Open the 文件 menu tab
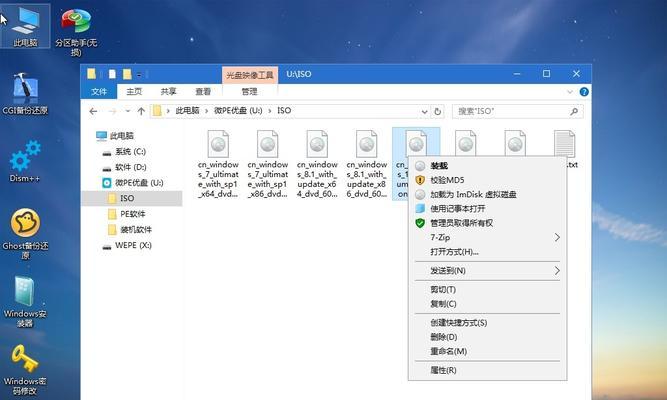The height and width of the screenshot is (400, 667). pos(99,90)
